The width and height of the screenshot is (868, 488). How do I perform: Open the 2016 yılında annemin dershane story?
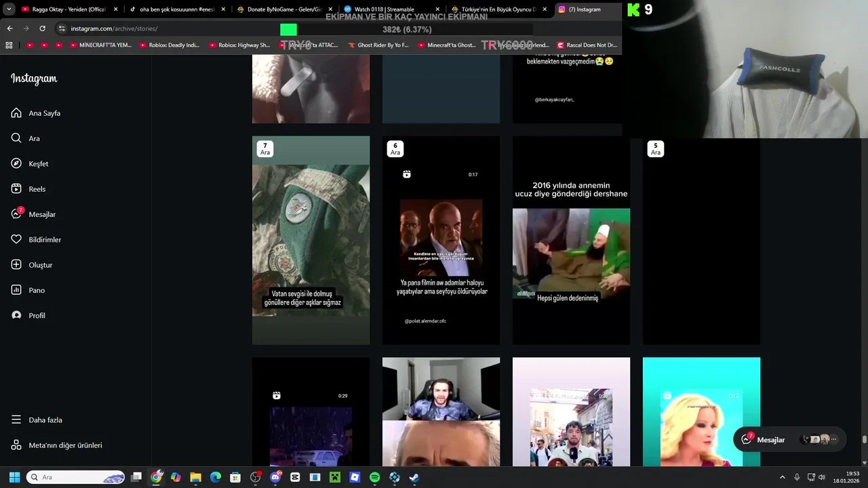571,241
